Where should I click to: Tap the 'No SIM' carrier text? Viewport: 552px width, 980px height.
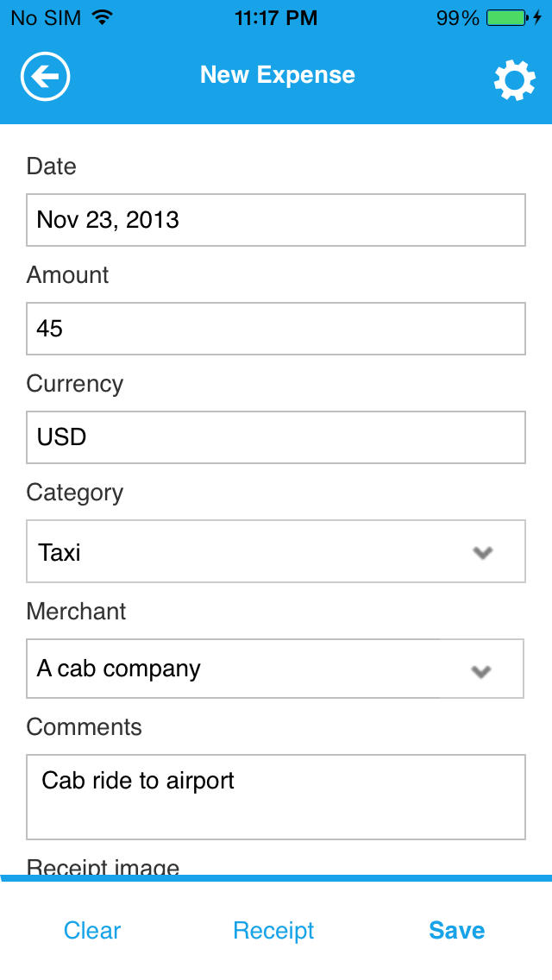46,17
